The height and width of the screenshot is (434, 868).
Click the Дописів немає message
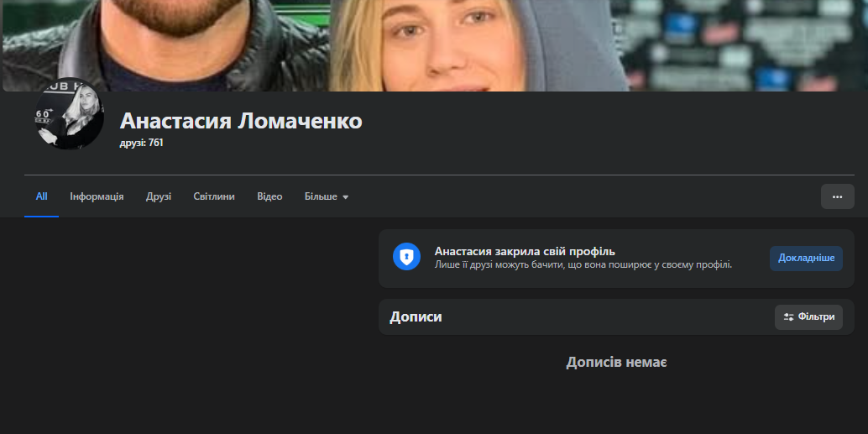pyautogui.click(x=616, y=362)
